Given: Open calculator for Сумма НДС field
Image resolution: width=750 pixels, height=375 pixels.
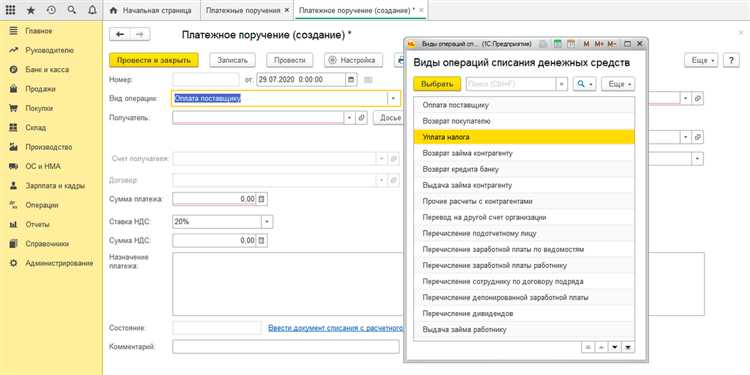Looking at the screenshot, I should coord(262,241).
